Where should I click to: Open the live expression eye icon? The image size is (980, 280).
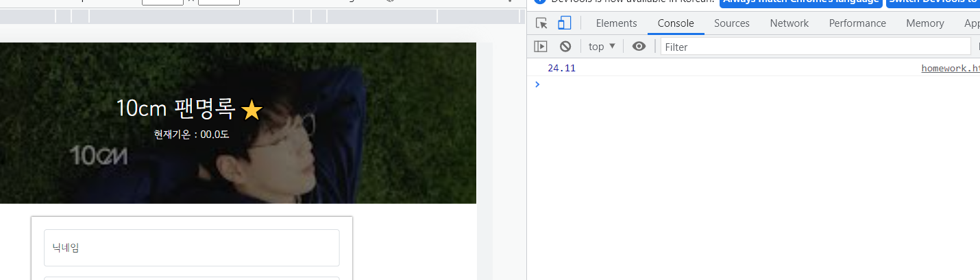coord(639,47)
